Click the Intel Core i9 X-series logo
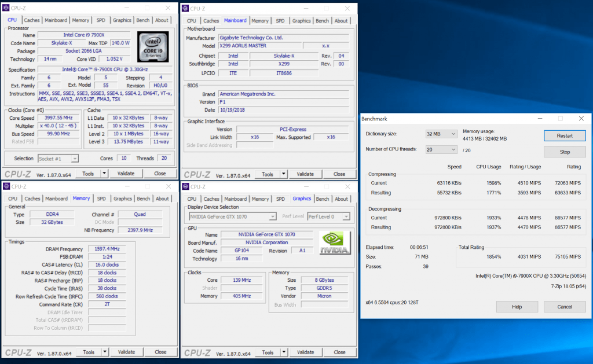Screen dimensions: 593x364 point(153,46)
